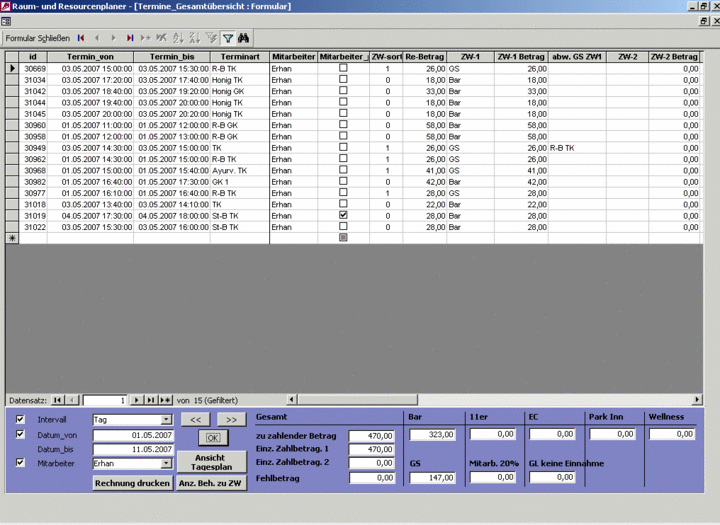Disable the Intervall filter checkbox
The width and height of the screenshot is (720, 525).
(x=20, y=419)
